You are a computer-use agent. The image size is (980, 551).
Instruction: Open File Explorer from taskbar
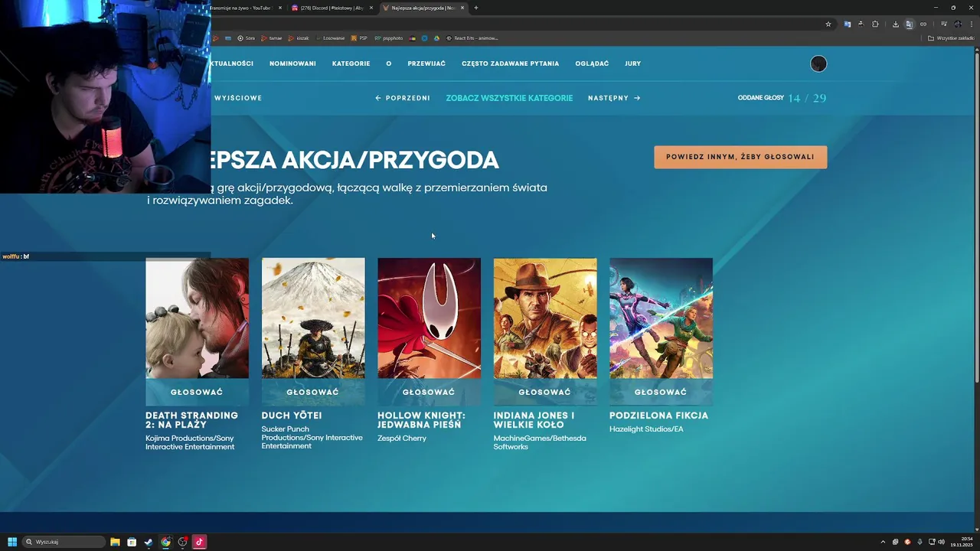click(115, 542)
